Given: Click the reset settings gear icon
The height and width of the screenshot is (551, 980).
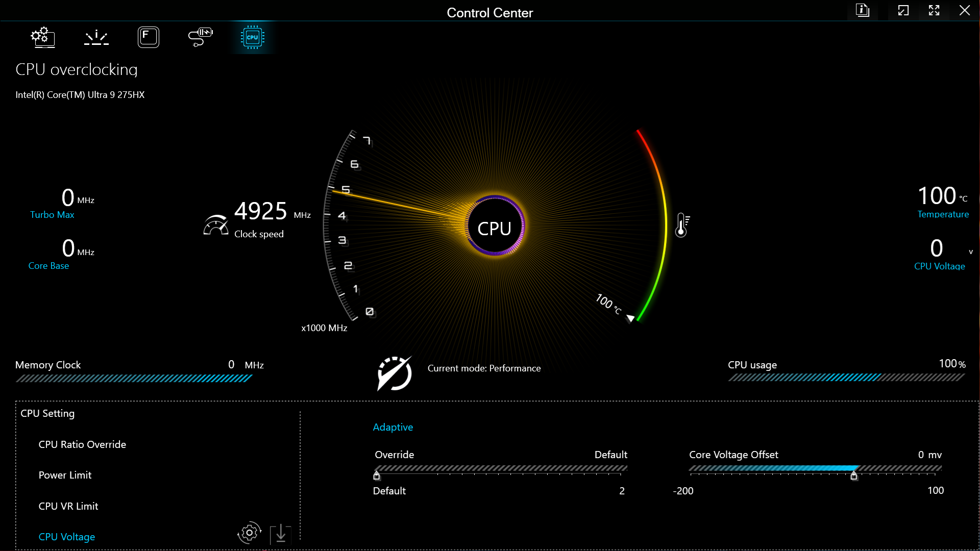Looking at the screenshot, I should (x=249, y=533).
